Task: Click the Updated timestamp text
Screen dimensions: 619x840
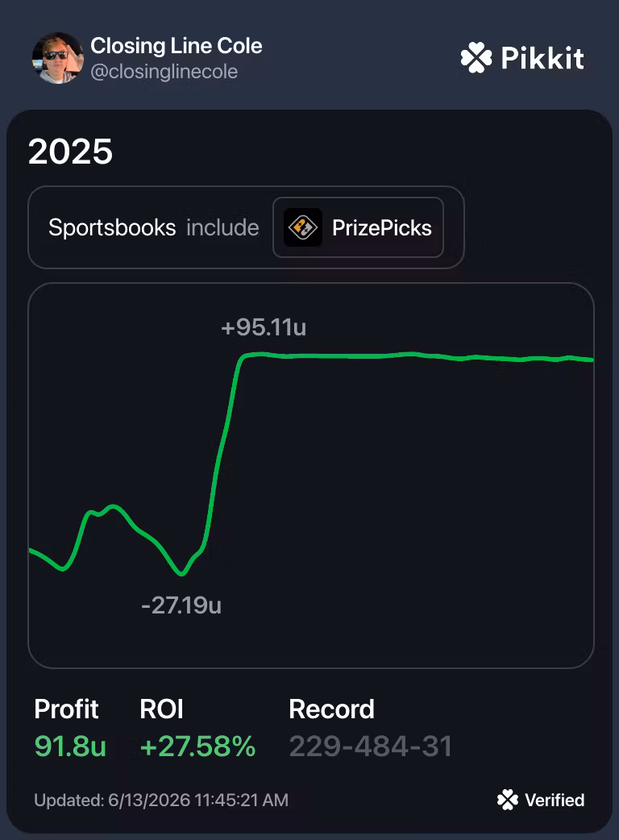Action: point(161,800)
